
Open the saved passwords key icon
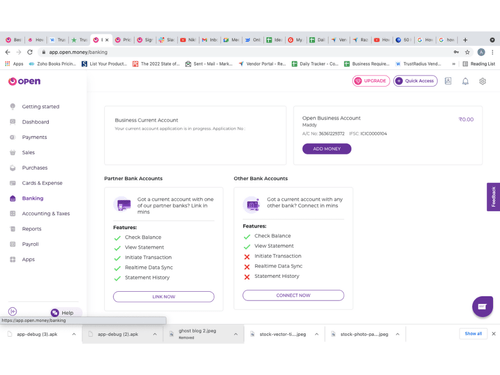click(456, 52)
